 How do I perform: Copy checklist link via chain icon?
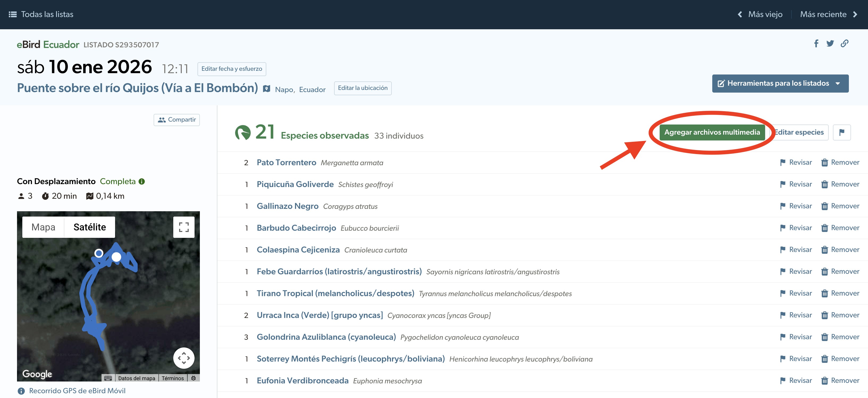click(x=844, y=44)
